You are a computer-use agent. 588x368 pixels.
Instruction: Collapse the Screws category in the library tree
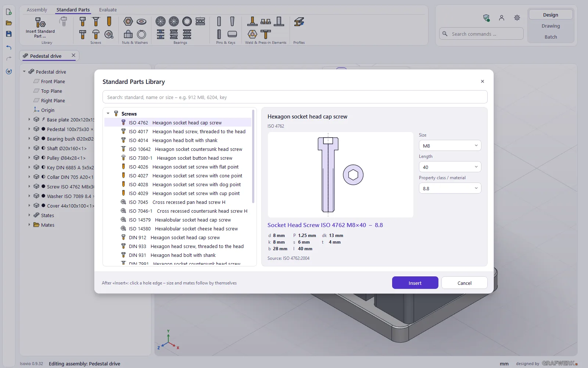[108, 114]
